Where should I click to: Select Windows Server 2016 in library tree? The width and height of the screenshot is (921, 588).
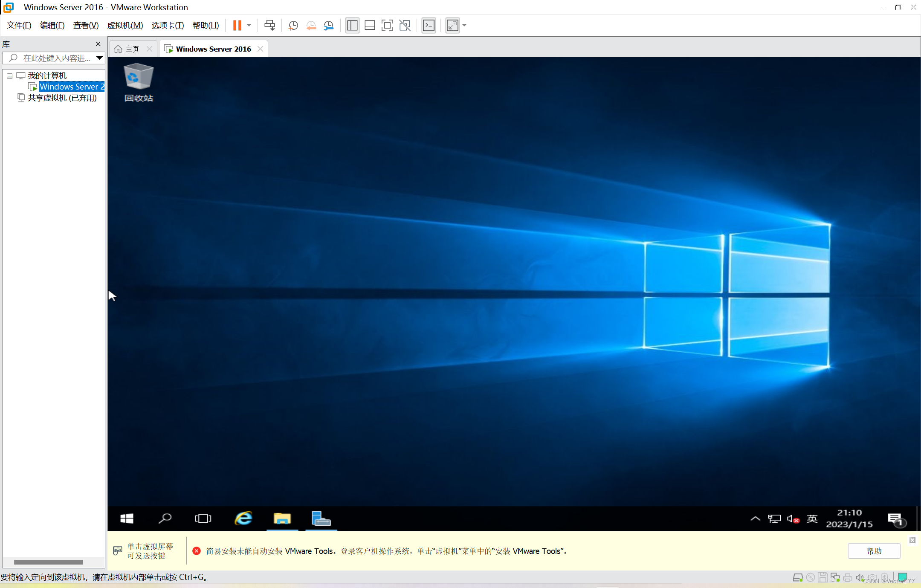[72, 87]
